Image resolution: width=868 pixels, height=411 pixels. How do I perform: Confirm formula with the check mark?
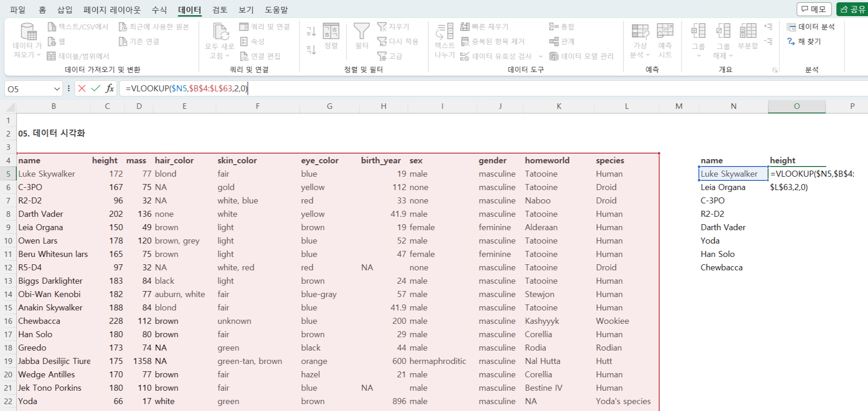96,88
